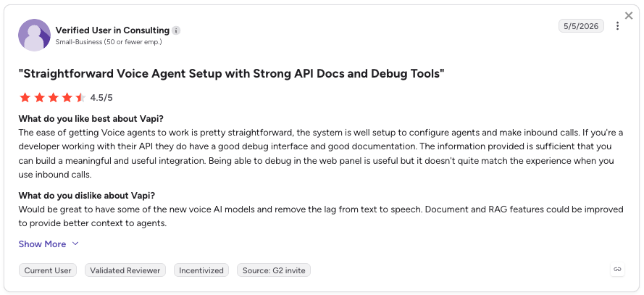Click the info icon beside Verified User in Consulting

point(176,30)
